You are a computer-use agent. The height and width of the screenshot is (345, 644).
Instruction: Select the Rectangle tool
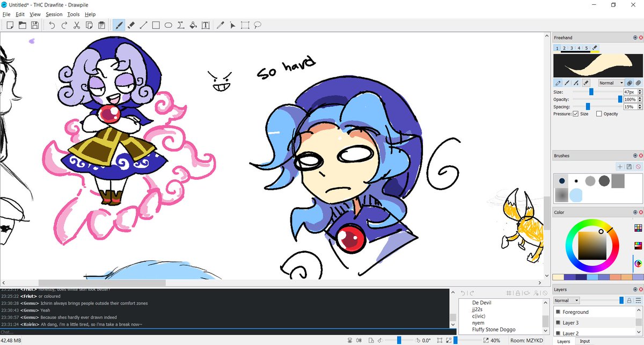click(x=156, y=25)
